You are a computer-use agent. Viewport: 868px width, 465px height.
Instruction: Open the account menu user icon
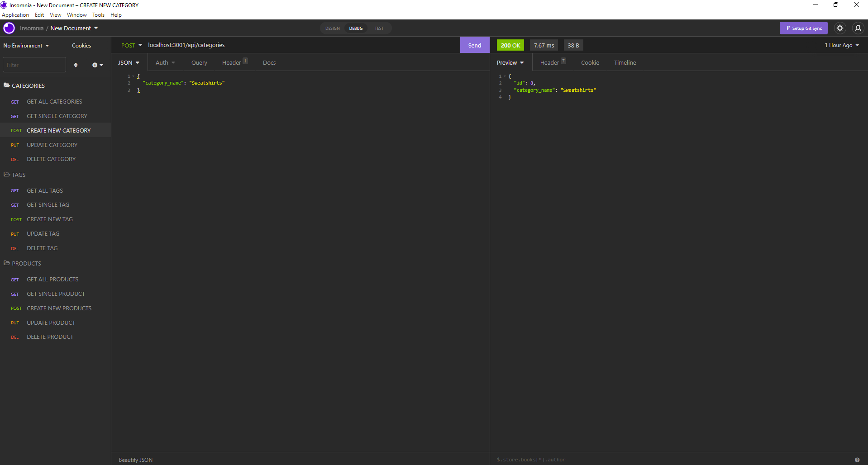(x=858, y=28)
